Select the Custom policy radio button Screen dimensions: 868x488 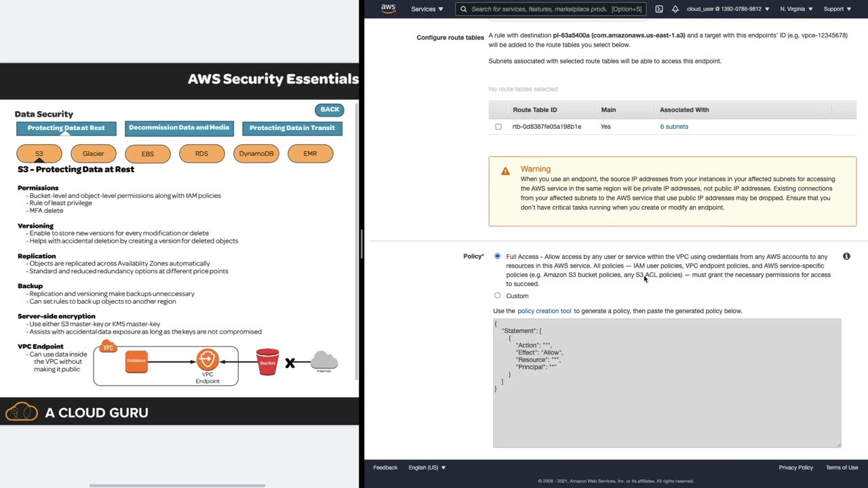[x=498, y=296]
